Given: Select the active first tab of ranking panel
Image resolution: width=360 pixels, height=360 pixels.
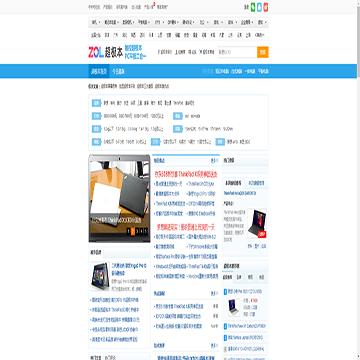Looking at the screenshot, I should point(228,277).
